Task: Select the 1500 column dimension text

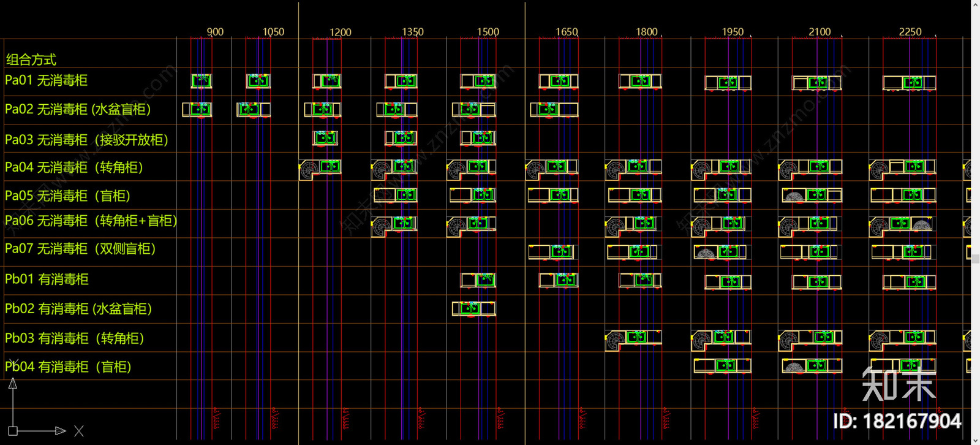Action: pos(488,32)
